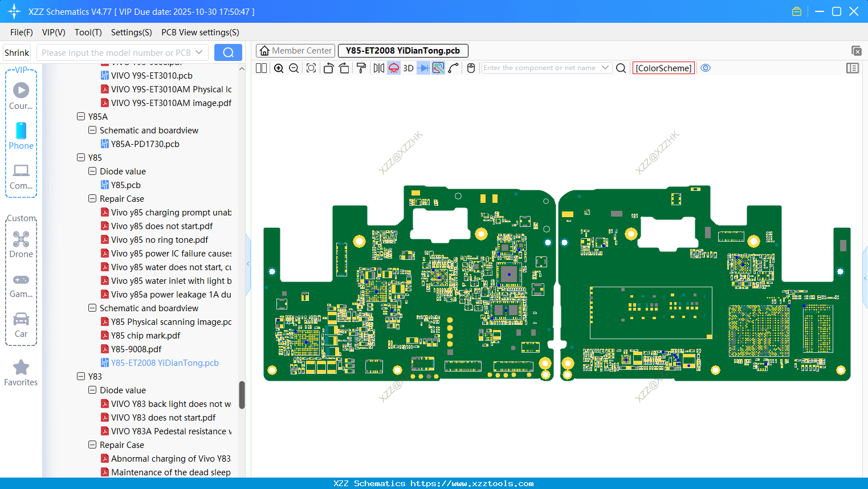The height and width of the screenshot is (489, 868).
Task: Select the Y85-ET2008 YiDianTong.pcb tab
Action: pyautogui.click(x=403, y=51)
